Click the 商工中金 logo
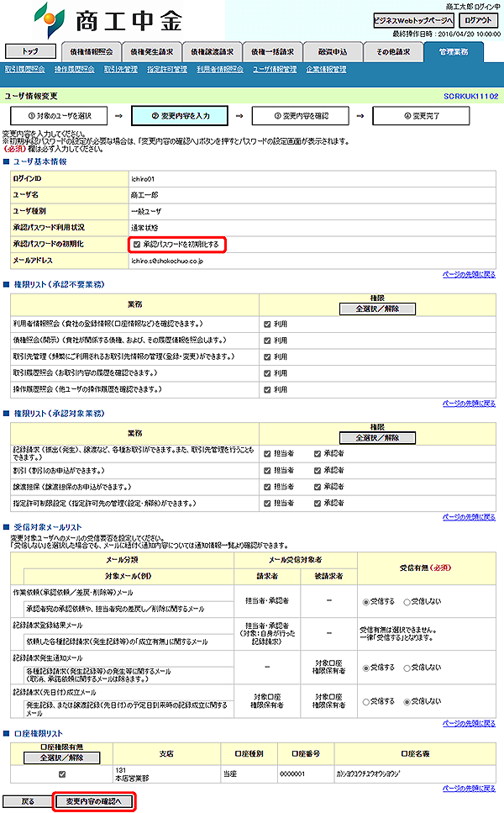The height and width of the screenshot is (813, 504). pyautogui.click(x=108, y=19)
